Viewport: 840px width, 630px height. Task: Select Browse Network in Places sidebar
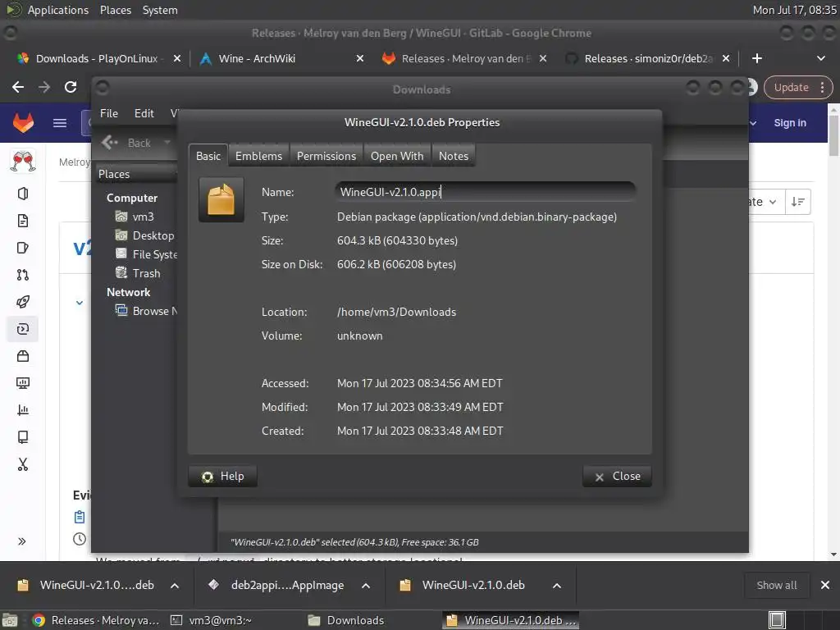(x=146, y=311)
